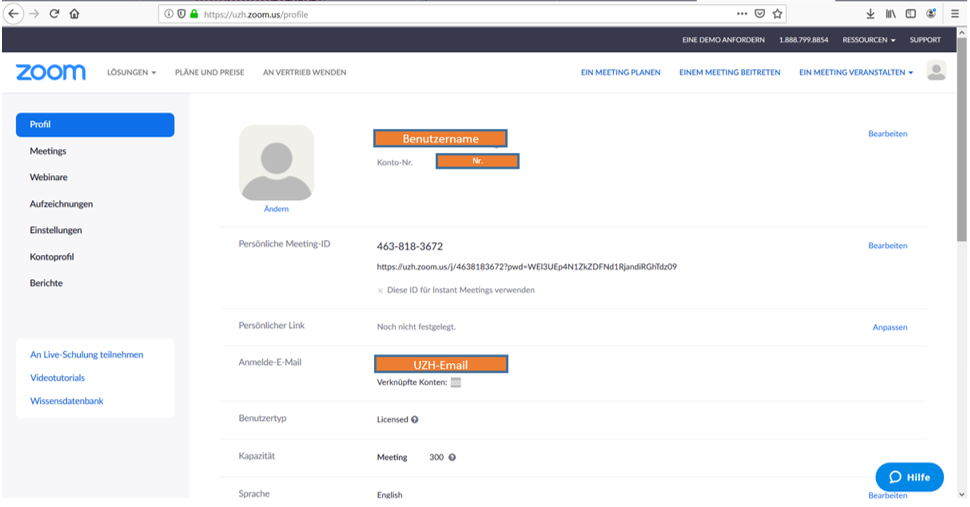
Task: Open the Ein Meeting veranstalten dropdown
Action: [856, 73]
